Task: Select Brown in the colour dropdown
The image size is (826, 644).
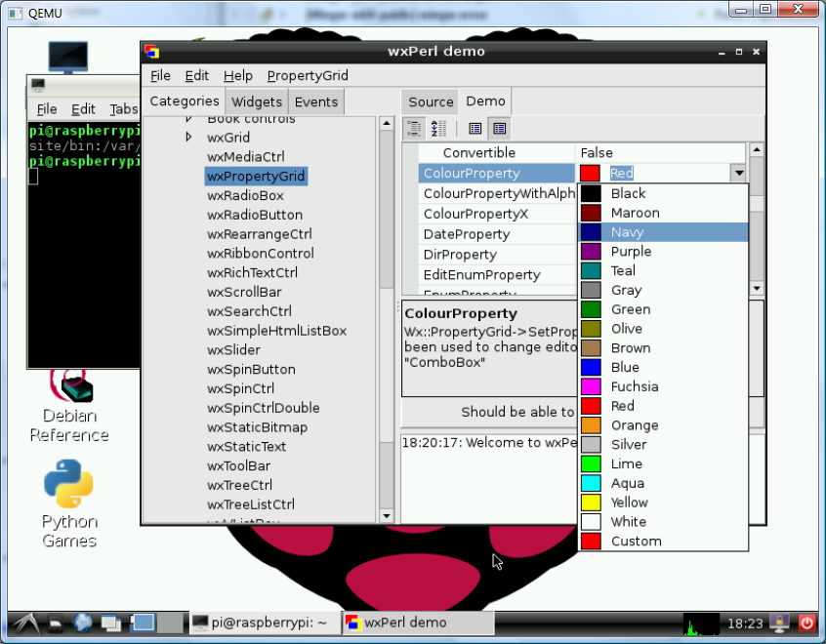Action: tap(663, 348)
